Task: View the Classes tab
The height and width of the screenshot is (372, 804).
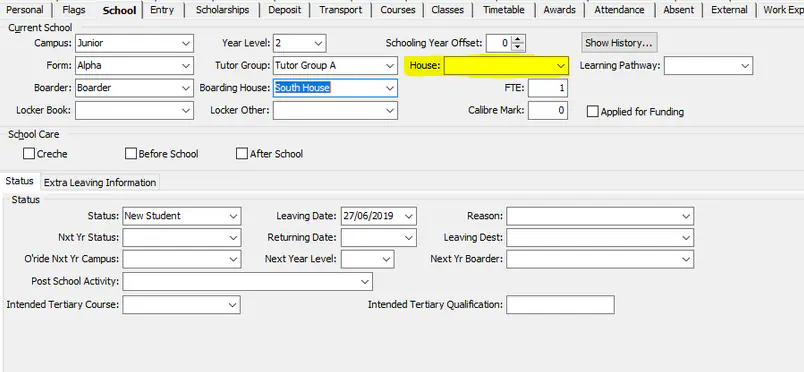Action: (x=449, y=10)
